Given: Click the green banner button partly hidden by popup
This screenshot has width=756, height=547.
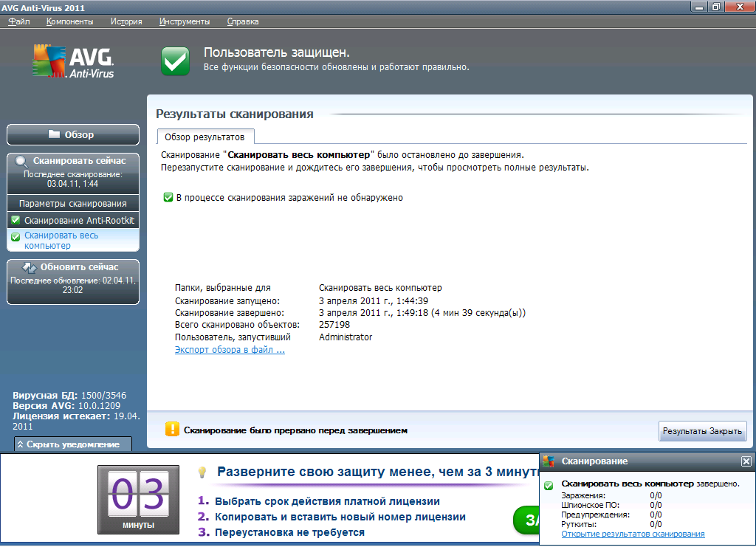Looking at the screenshot, I should (526, 520).
